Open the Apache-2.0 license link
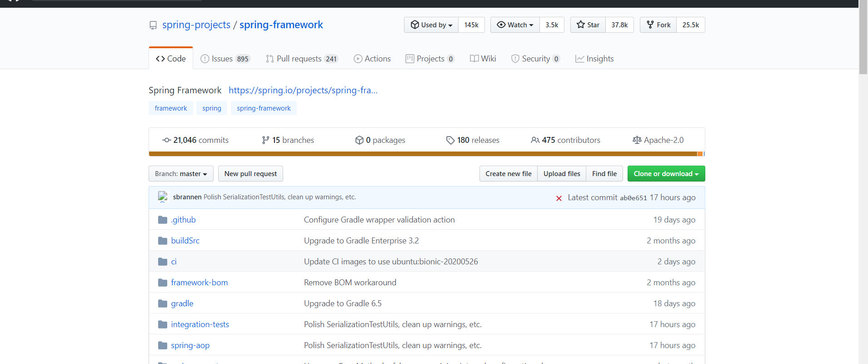This screenshot has height=364, width=868. coord(658,140)
